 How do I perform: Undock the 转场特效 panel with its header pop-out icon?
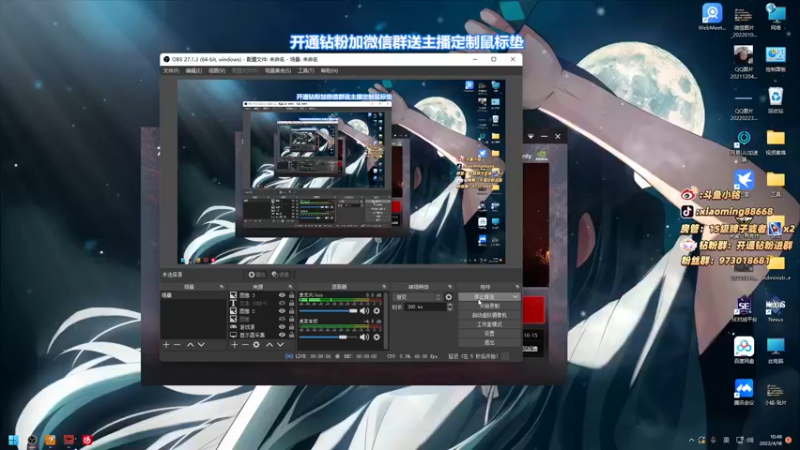(x=449, y=287)
